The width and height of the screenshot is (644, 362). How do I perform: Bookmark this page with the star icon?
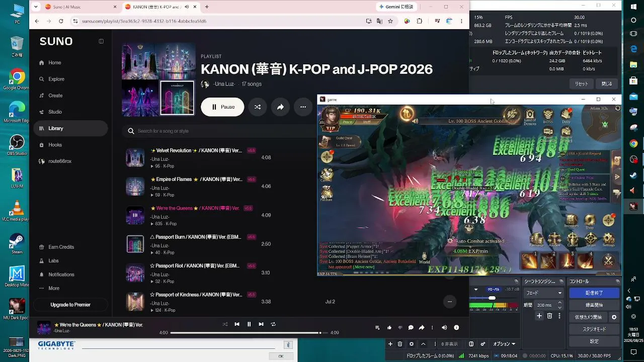click(x=390, y=21)
